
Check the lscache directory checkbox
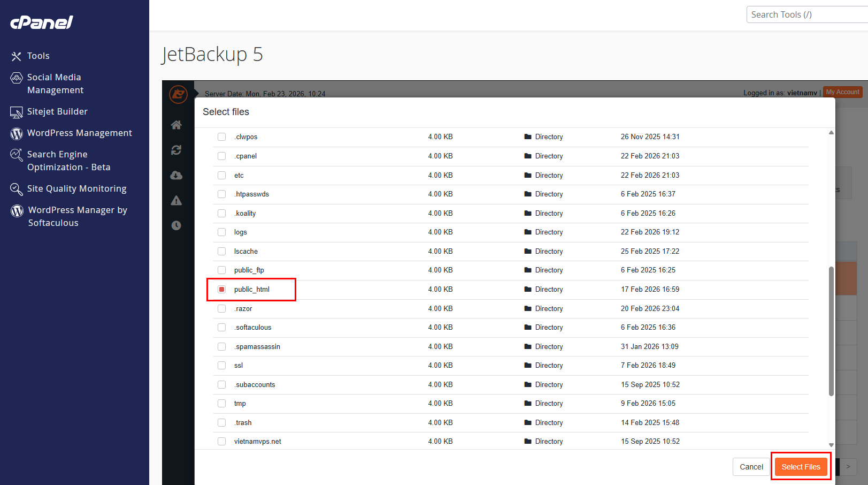point(221,252)
